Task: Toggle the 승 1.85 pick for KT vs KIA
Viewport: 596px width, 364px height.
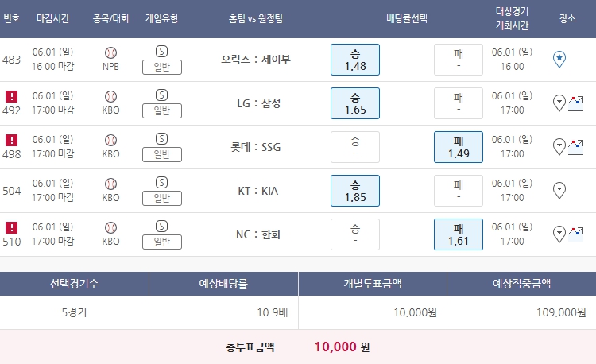Action: tap(355, 191)
